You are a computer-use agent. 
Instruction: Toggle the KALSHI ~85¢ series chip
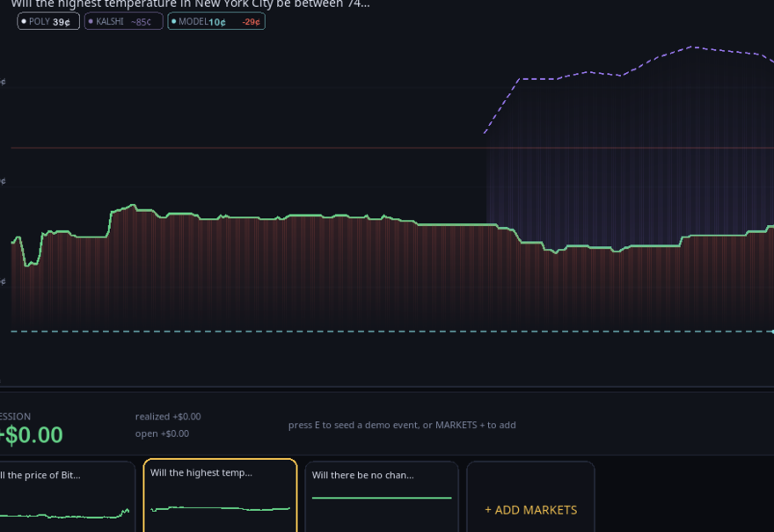point(123,21)
